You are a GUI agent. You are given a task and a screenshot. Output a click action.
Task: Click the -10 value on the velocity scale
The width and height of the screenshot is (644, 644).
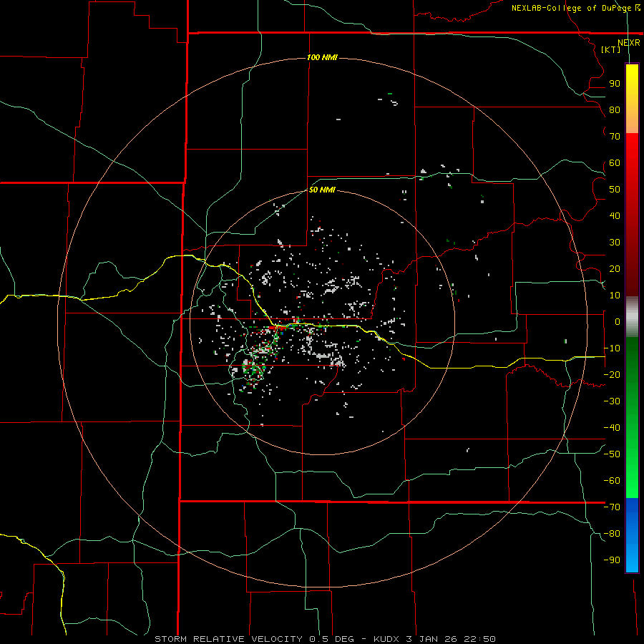click(x=612, y=348)
